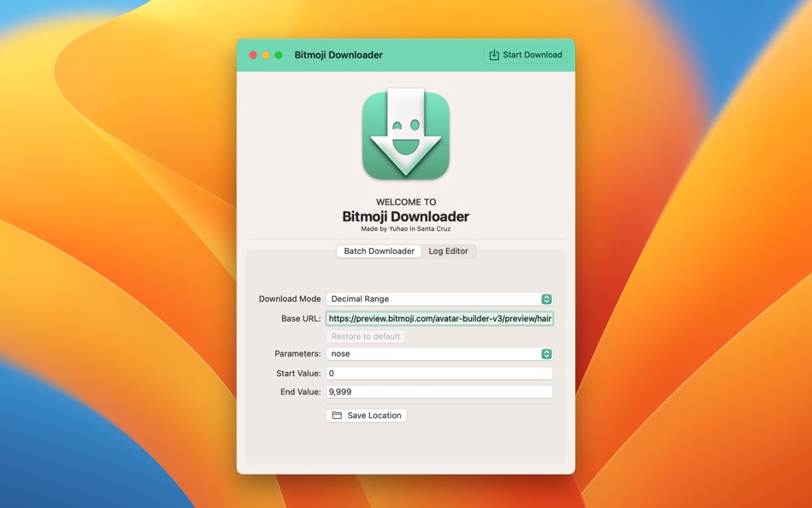
Task: Expand the Parameters dropdown showing nose
Action: click(439, 353)
